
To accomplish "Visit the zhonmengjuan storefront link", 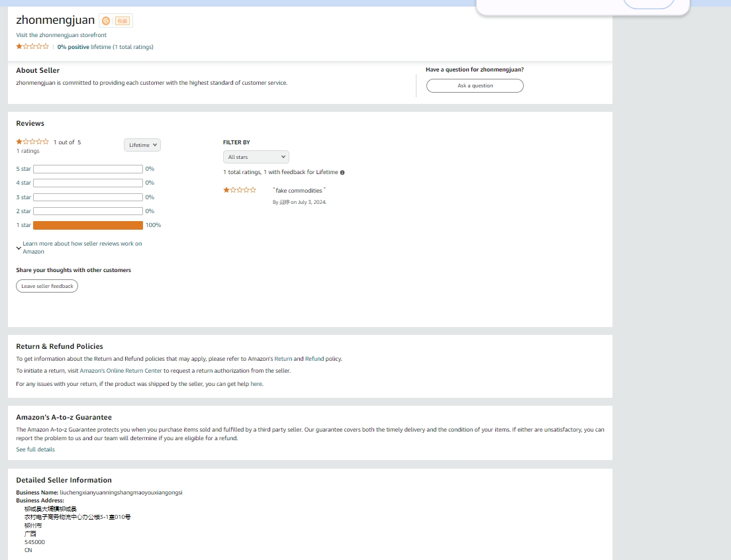I will (x=61, y=35).
